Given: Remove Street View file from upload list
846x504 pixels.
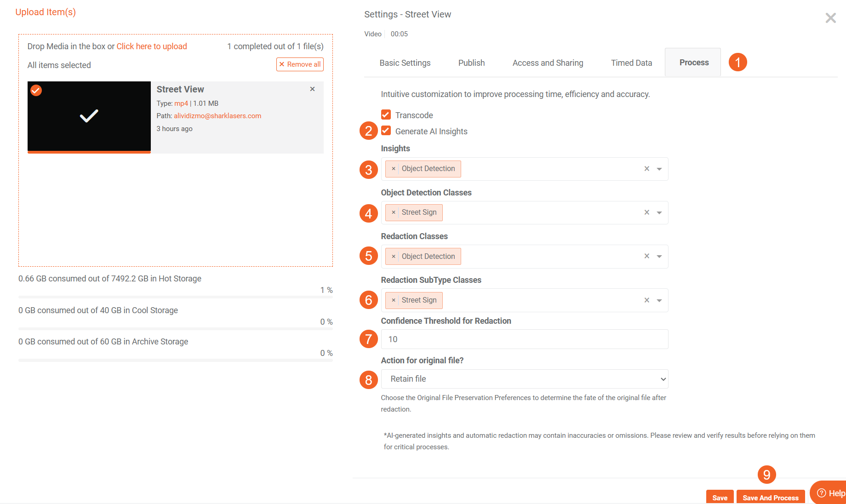Looking at the screenshot, I should click(x=312, y=89).
